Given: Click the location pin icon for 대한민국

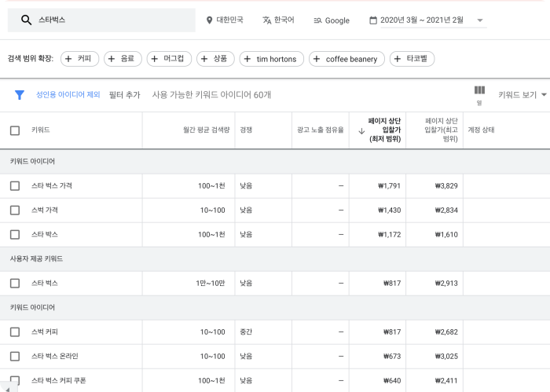Looking at the screenshot, I should pos(210,20).
